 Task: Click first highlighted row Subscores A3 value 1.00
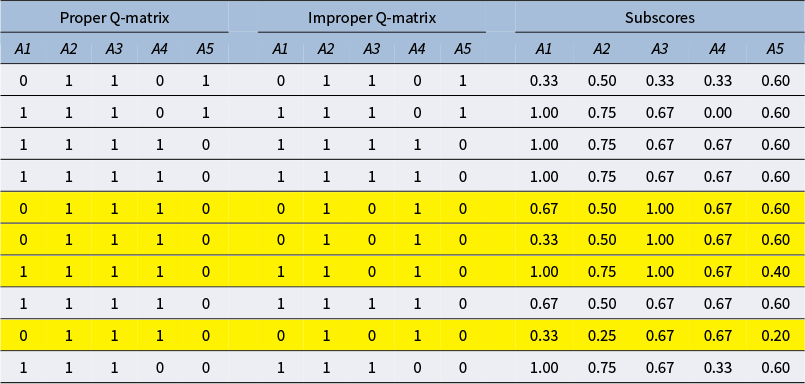tap(660, 208)
